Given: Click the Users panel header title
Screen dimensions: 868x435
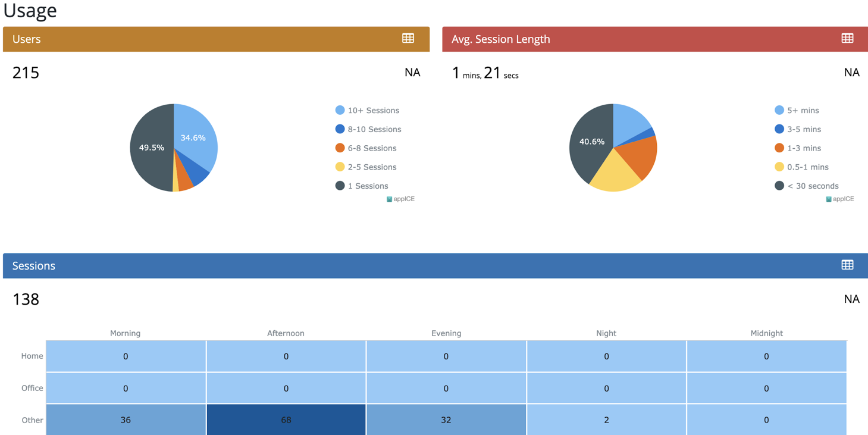Looking at the screenshot, I should [27, 39].
